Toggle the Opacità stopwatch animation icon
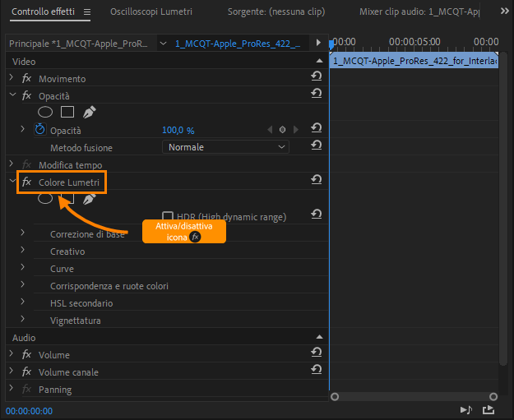514x420 pixels. 40,129
